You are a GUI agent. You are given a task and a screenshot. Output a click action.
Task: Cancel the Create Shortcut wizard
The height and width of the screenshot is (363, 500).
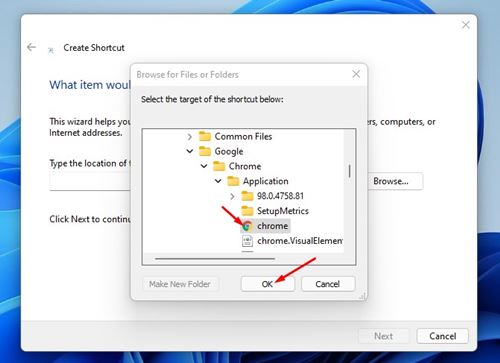point(442,336)
